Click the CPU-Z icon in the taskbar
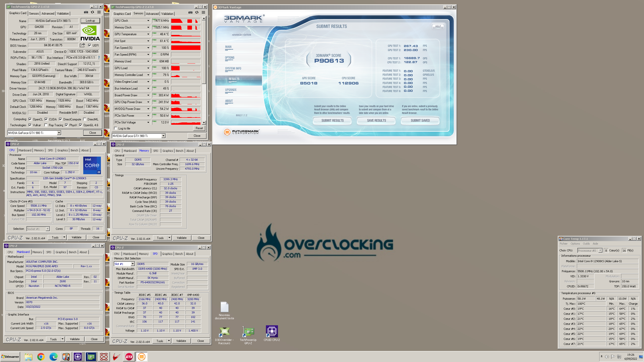Screen dimensions: 644x362 pyautogui.click(x=78, y=357)
